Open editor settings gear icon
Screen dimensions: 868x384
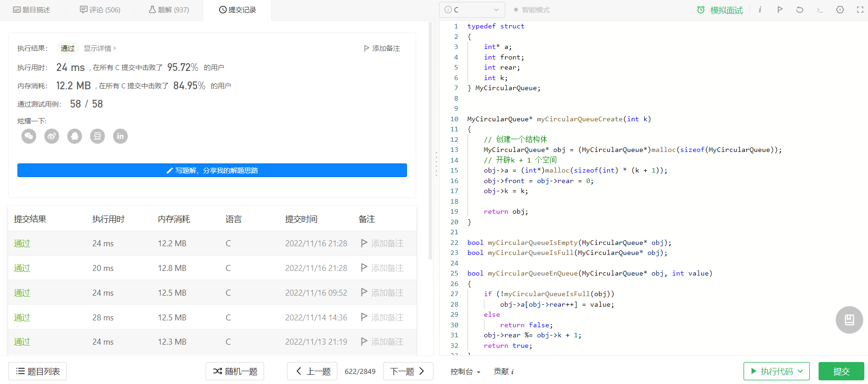pos(840,10)
